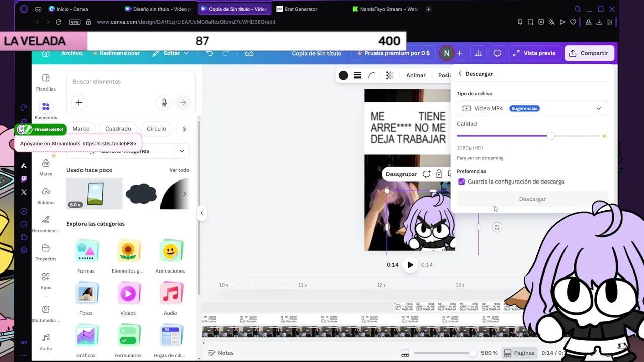Uncheck Guarda la configuración de descarga
The height and width of the screenshot is (362, 644).
(461, 182)
